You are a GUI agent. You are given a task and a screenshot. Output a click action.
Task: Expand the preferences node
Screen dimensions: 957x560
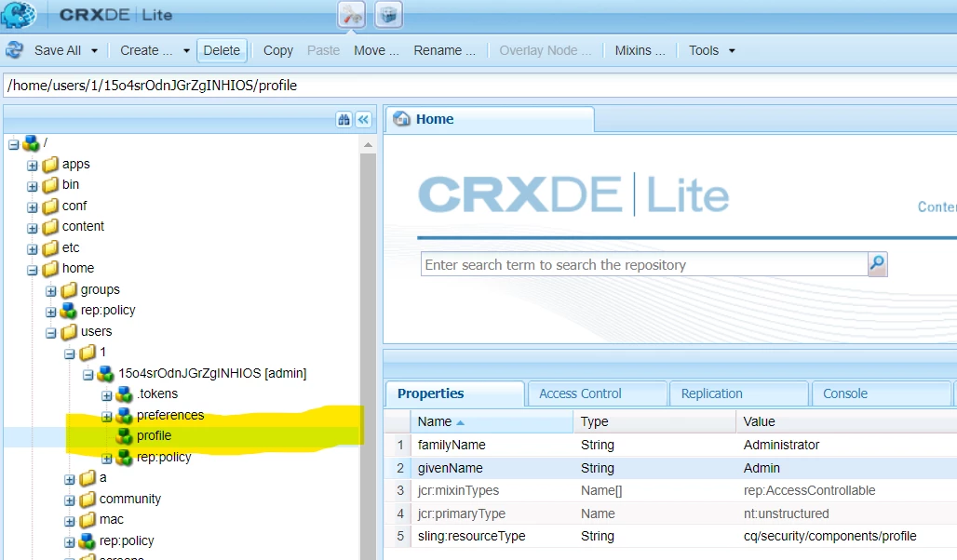(x=107, y=417)
